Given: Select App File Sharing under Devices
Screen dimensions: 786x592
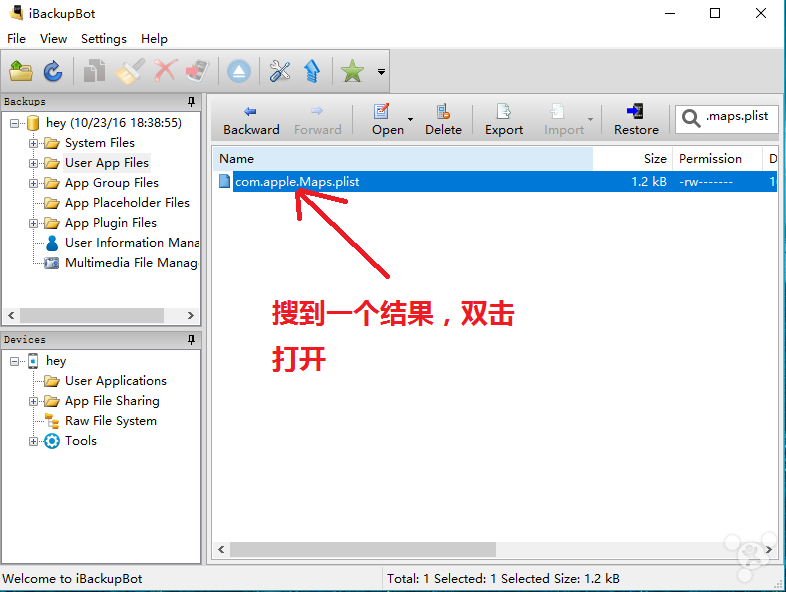Looking at the screenshot, I should click(112, 401).
